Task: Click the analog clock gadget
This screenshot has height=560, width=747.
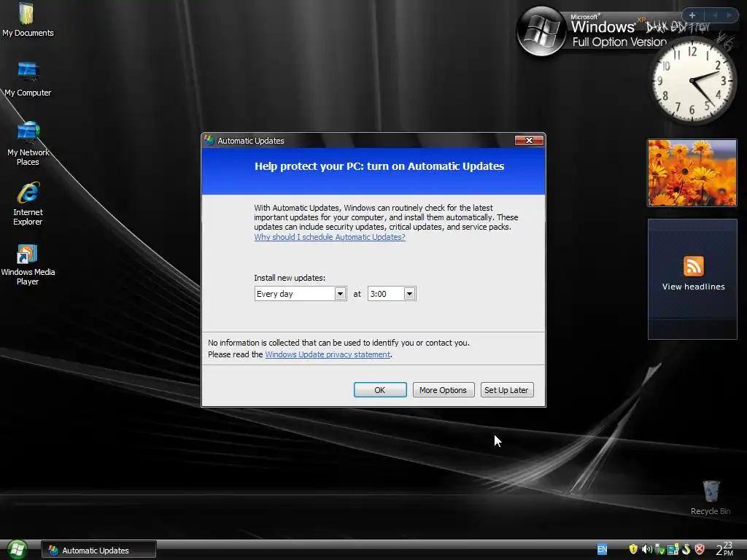Action: point(692,80)
